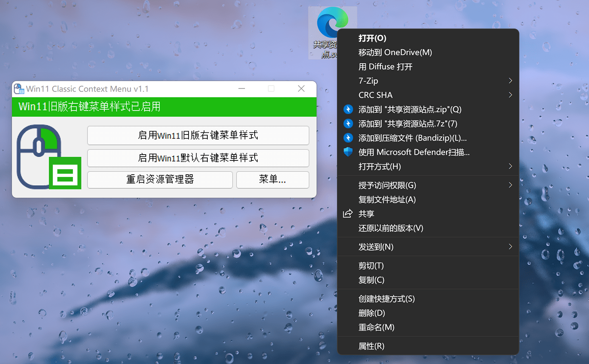Close the Win11 Classic Context Menu window

(x=301, y=89)
